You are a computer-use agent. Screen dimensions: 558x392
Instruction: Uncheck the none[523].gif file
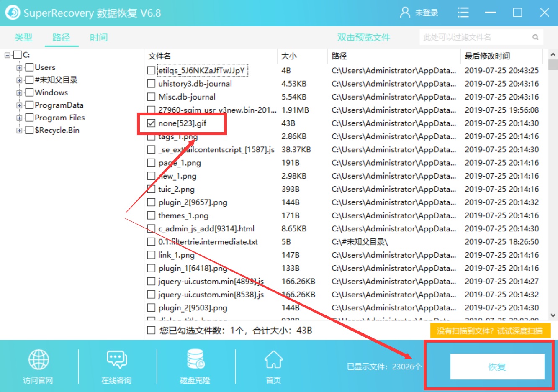(151, 123)
